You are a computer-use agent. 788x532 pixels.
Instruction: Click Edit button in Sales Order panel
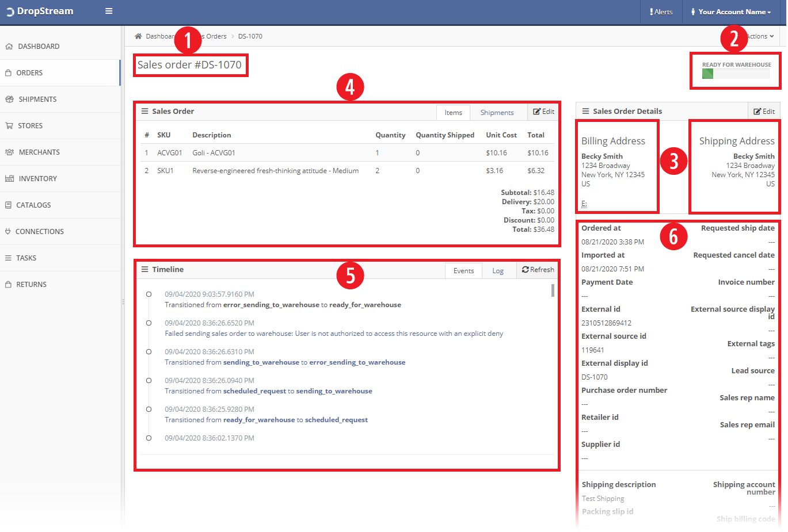click(543, 112)
